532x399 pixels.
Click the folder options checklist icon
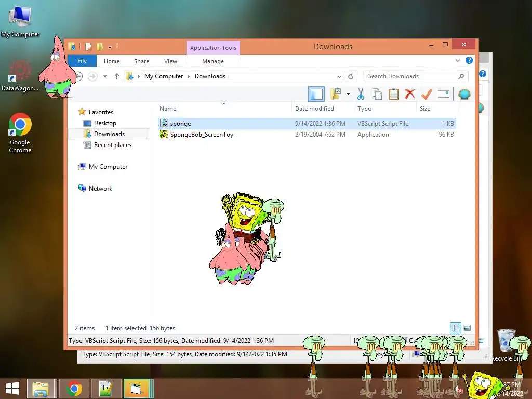pyautogui.click(x=336, y=94)
